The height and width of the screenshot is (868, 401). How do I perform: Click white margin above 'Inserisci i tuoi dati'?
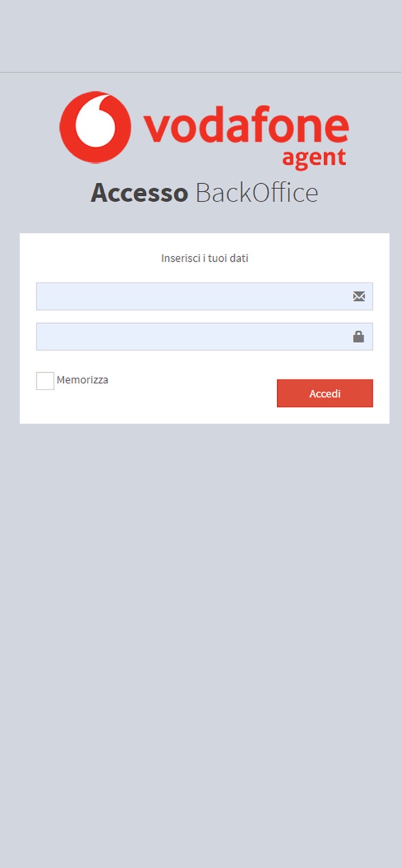click(205, 242)
